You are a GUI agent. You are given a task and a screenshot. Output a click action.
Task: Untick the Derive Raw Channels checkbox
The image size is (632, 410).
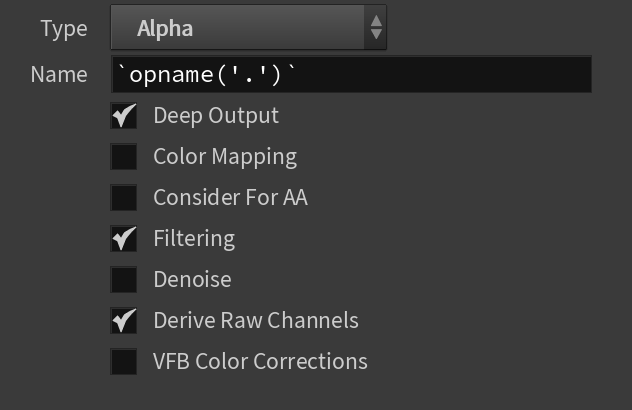pyautogui.click(x=124, y=321)
